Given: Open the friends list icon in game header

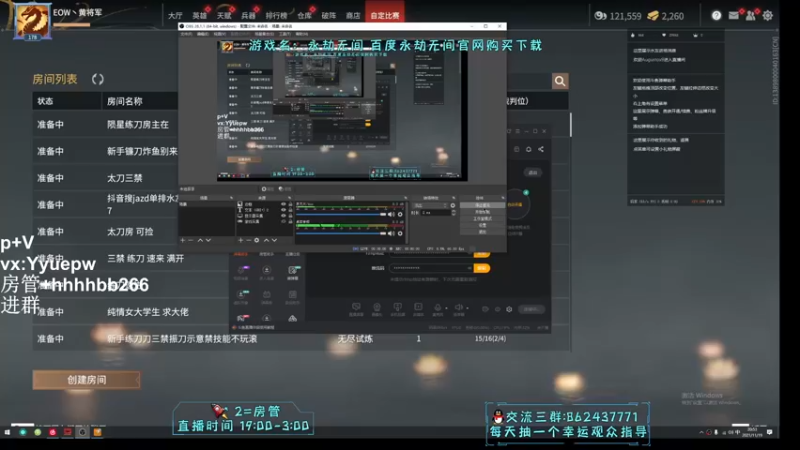Looking at the screenshot, I should pos(751,15).
